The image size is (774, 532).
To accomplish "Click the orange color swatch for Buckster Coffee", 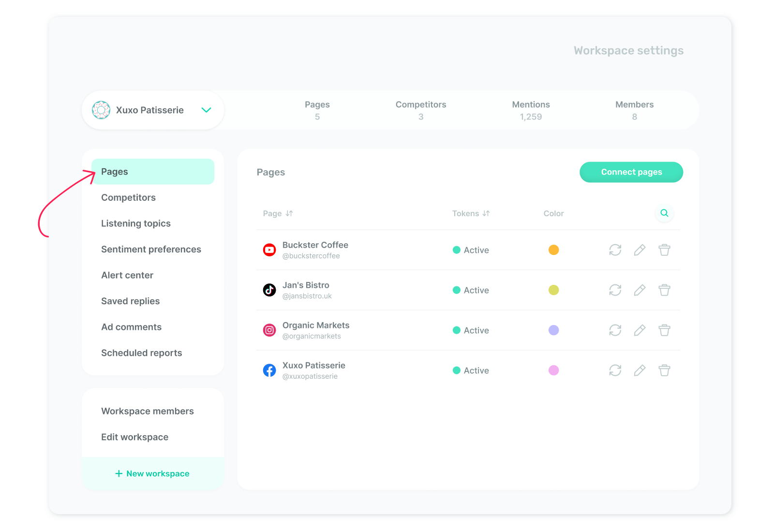I will point(553,250).
